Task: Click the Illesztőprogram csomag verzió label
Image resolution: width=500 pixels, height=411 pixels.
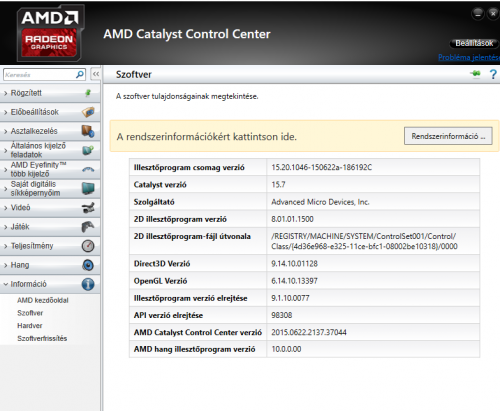Action: coord(189,168)
